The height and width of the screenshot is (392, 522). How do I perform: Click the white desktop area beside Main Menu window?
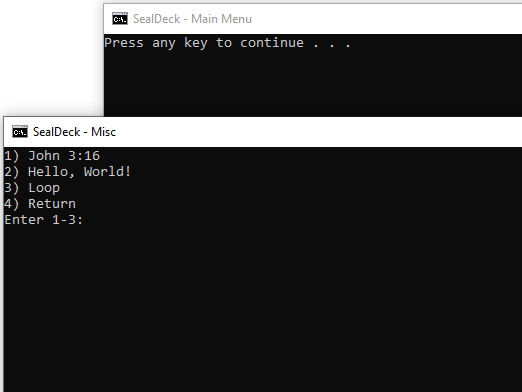coord(52,58)
